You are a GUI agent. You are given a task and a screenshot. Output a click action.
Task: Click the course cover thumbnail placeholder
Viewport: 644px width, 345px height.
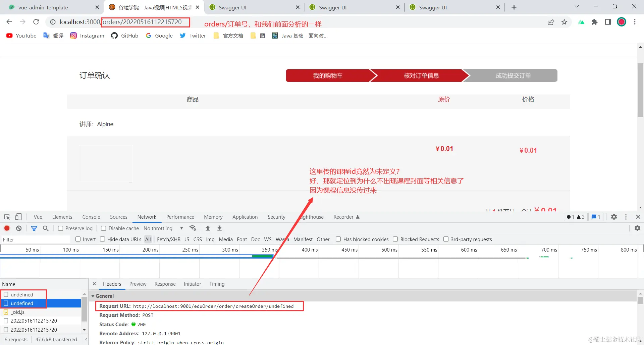(106, 163)
